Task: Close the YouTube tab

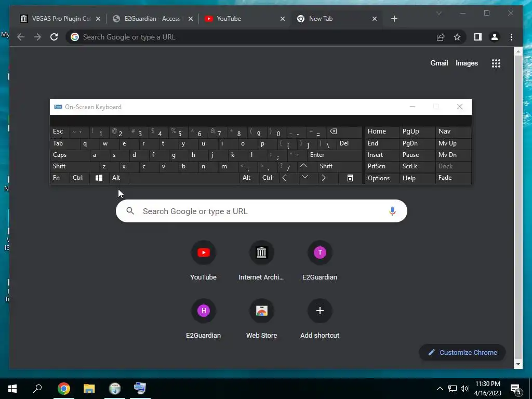Action: point(282,19)
